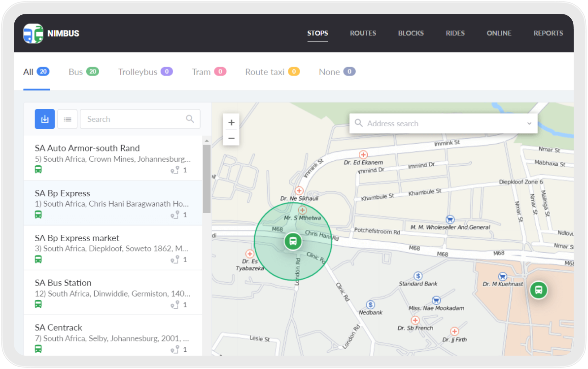
Task: Click the Standard Bank map icon
Action: [x=418, y=276]
